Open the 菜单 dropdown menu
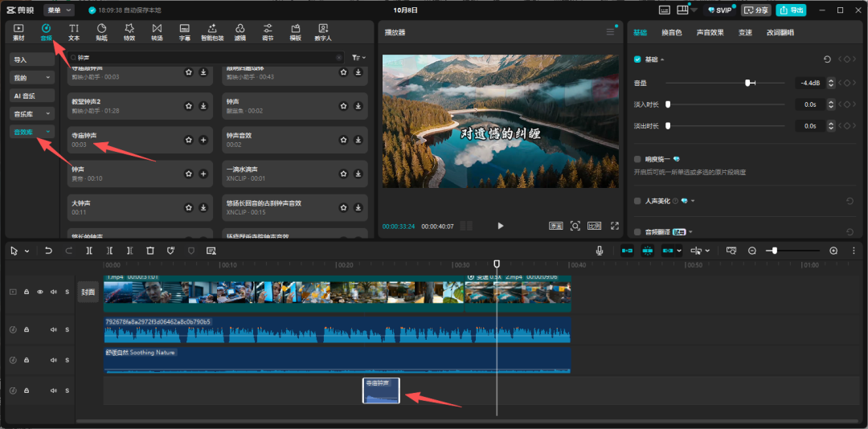This screenshot has width=868, height=429. click(58, 10)
